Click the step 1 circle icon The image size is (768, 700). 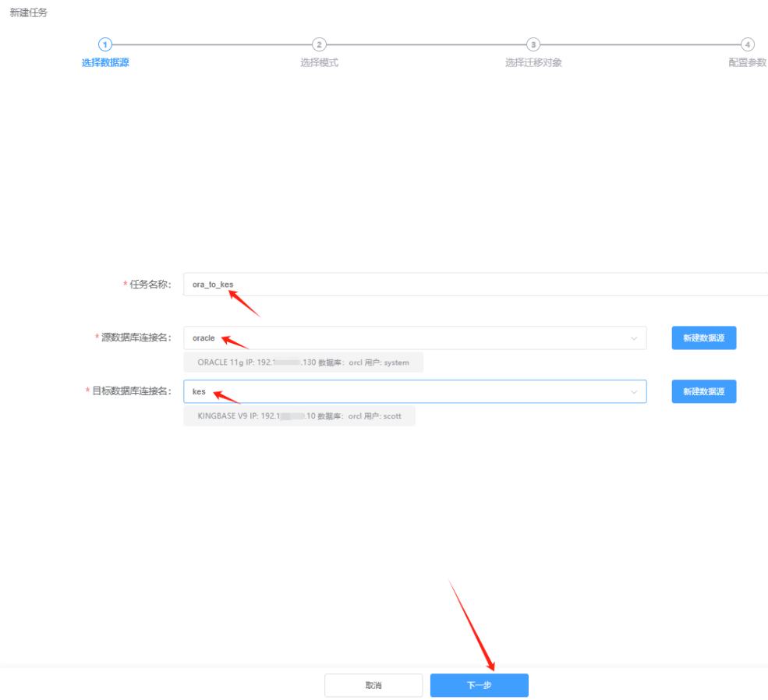click(x=105, y=44)
